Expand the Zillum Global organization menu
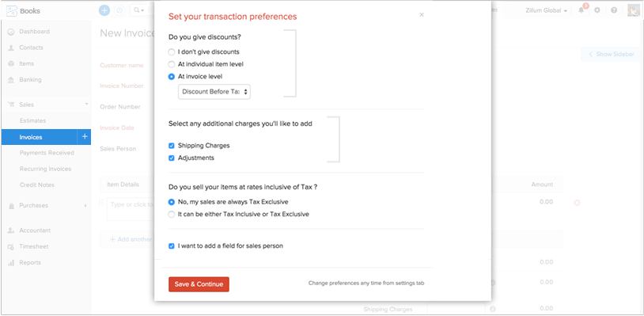The height and width of the screenshot is (316, 644). tap(546, 10)
